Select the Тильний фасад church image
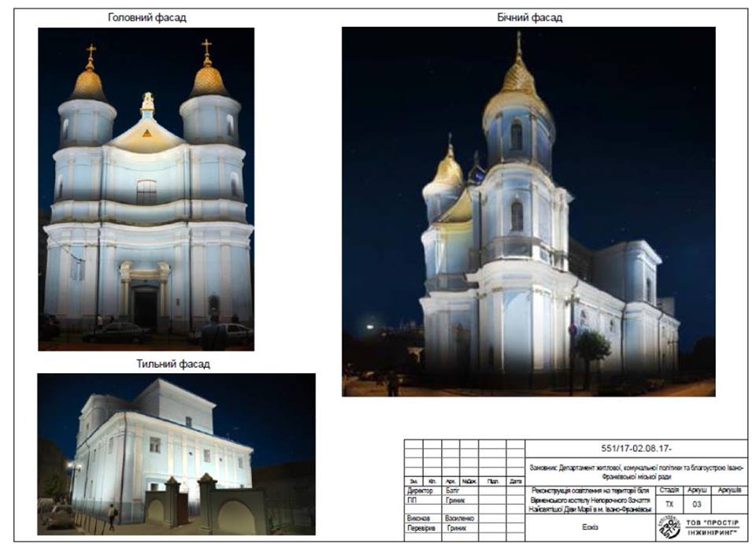Screen dimensions: 756x544 click(176, 454)
